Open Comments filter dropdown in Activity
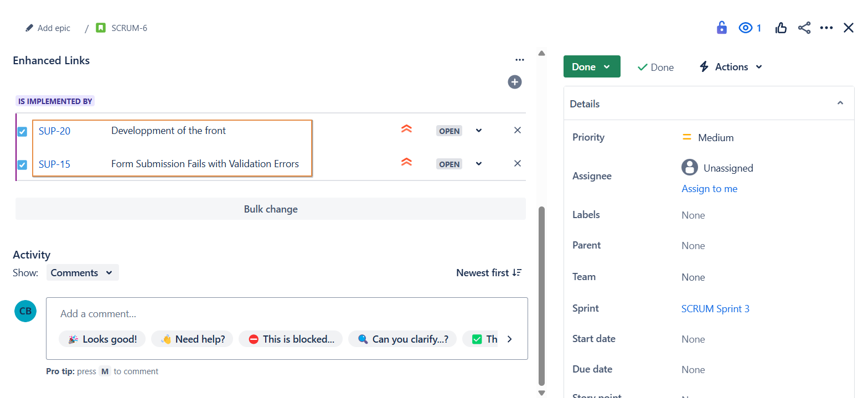 (x=82, y=273)
